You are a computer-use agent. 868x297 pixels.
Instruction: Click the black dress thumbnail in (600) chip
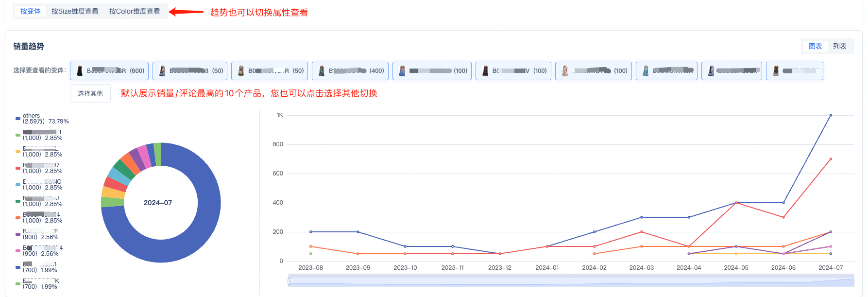click(x=80, y=71)
